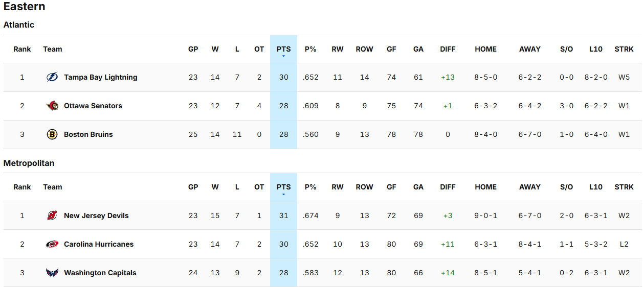The image size is (644, 287).
Task: Click the Tampa Bay Lightning logo icon
Action: (52, 78)
